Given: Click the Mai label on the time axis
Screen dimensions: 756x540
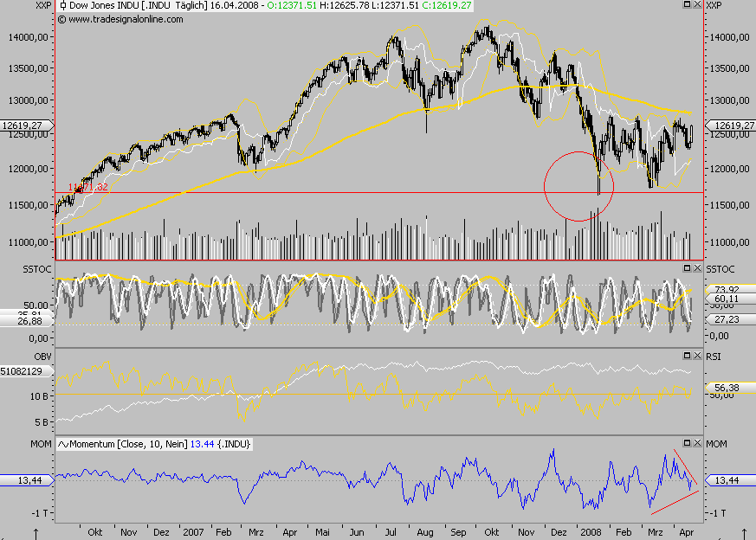Looking at the screenshot, I should pyautogui.click(x=322, y=532).
